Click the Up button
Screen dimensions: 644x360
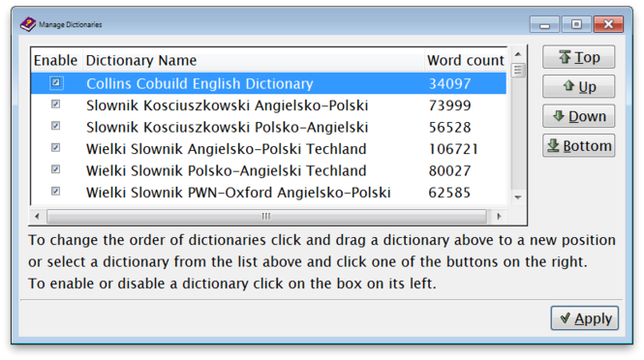[578, 87]
